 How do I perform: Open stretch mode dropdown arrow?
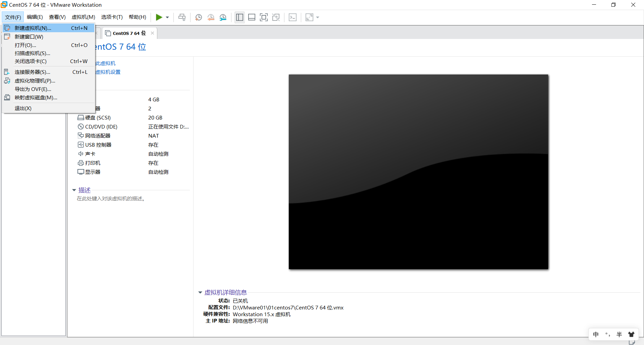[318, 17]
